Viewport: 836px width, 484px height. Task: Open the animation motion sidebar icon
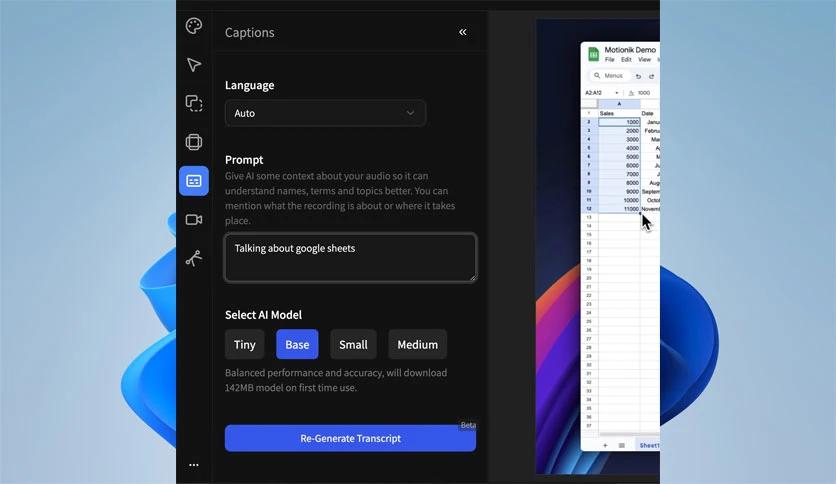[x=194, y=258]
